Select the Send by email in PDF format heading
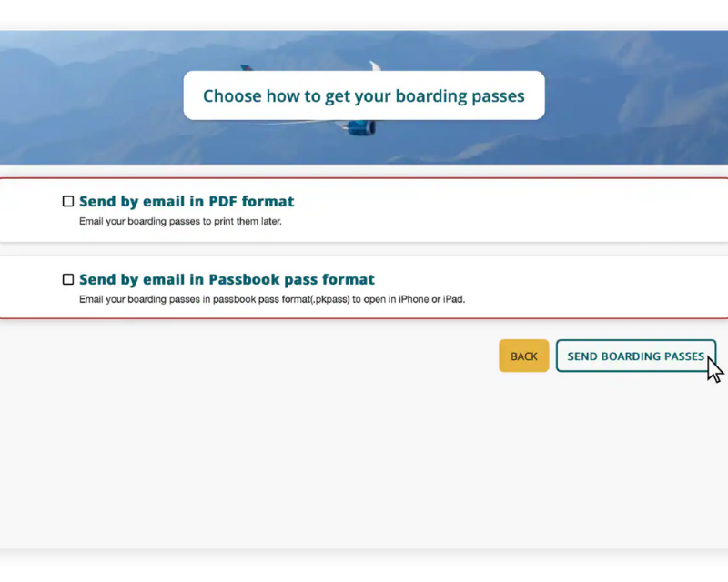 tap(187, 200)
